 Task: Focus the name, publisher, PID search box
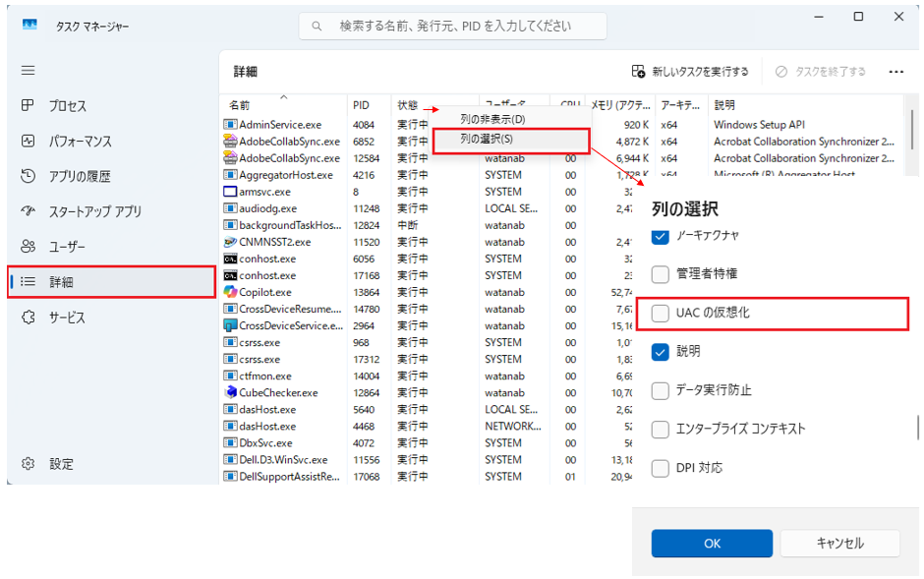coord(452,26)
